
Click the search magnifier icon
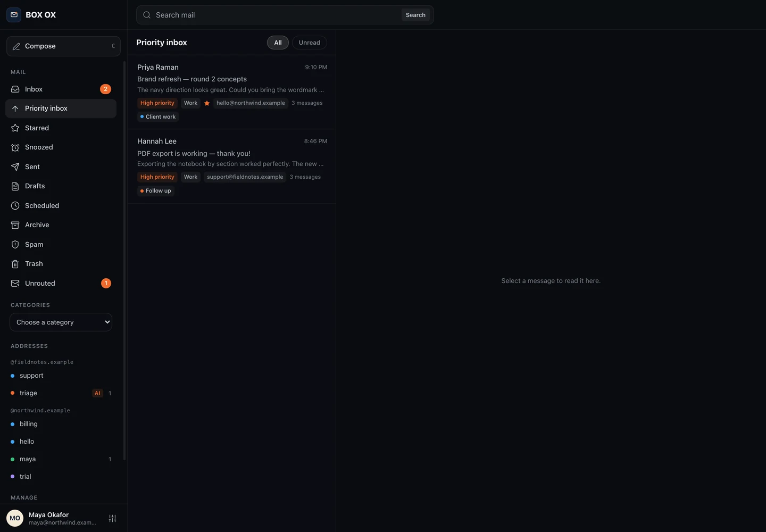147,15
